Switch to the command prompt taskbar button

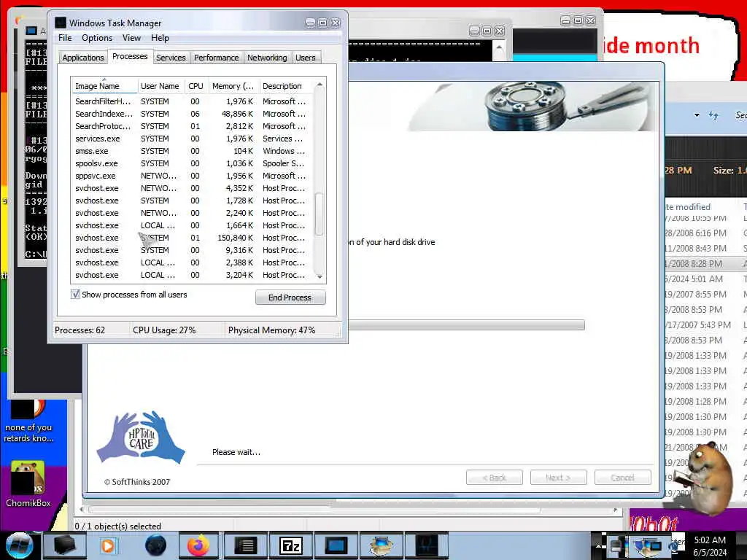pyautogui.click(x=245, y=545)
